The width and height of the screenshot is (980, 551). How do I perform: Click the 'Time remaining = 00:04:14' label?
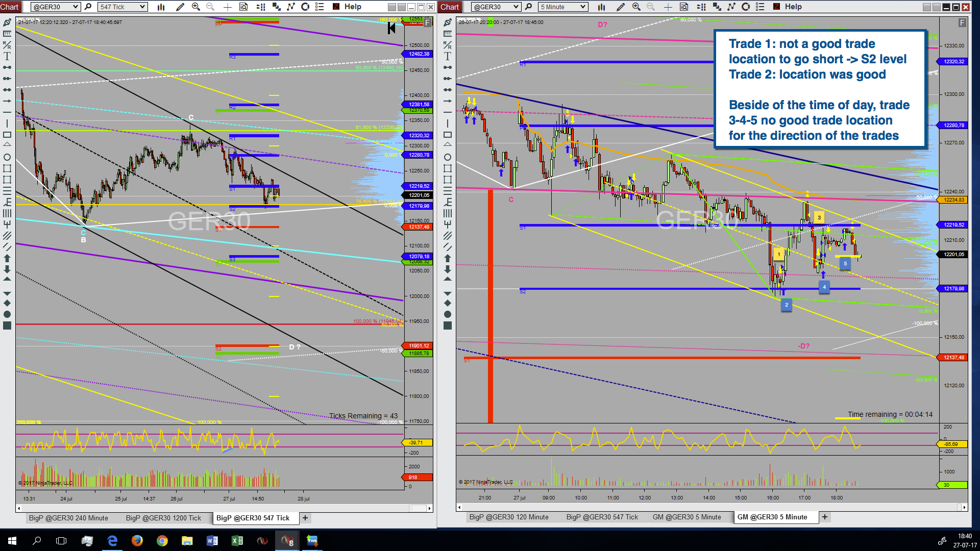890,414
